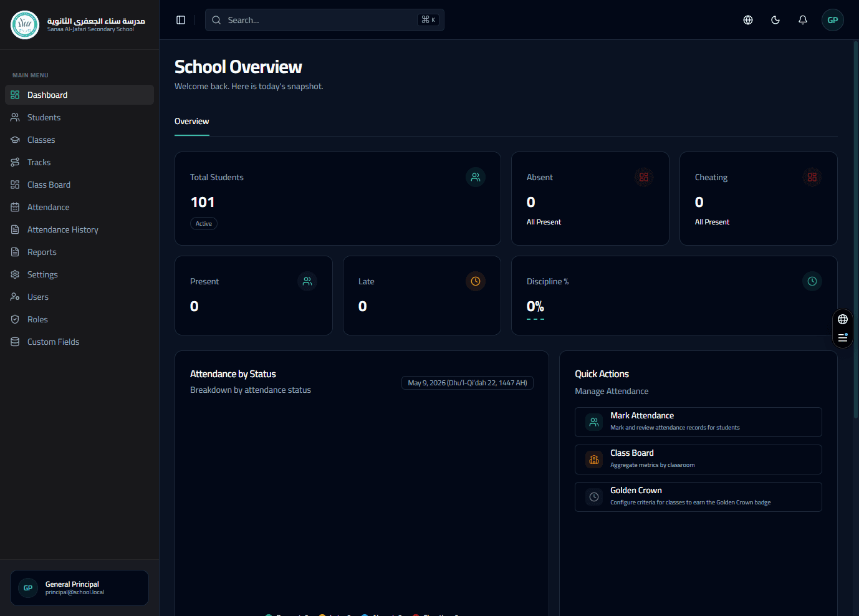859x616 pixels.
Task: Click the school logo in sidebar header
Action: [x=25, y=25]
